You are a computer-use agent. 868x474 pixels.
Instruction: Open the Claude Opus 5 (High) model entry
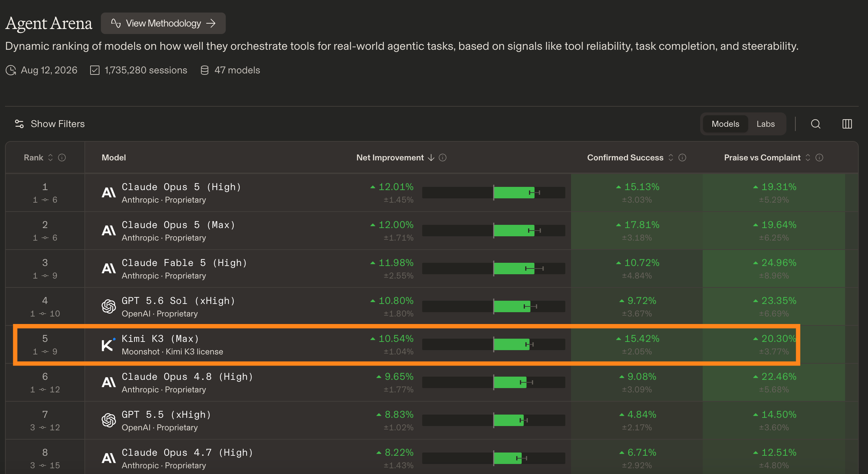coord(181,187)
